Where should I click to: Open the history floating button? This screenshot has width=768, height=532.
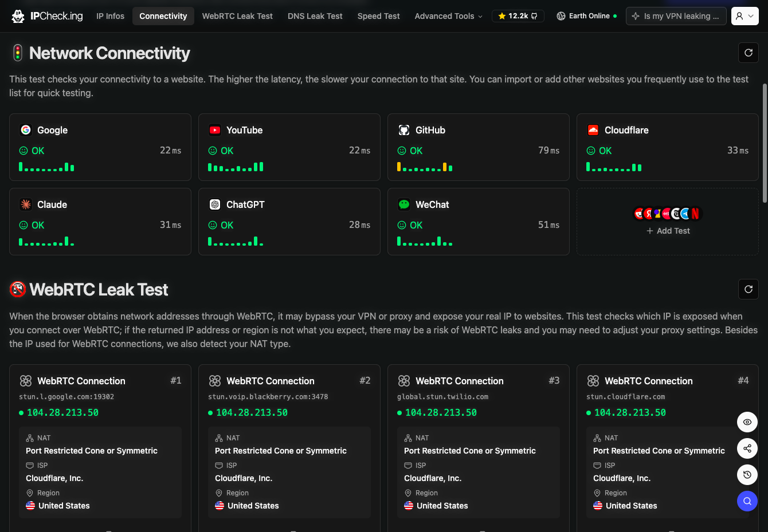click(747, 475)
